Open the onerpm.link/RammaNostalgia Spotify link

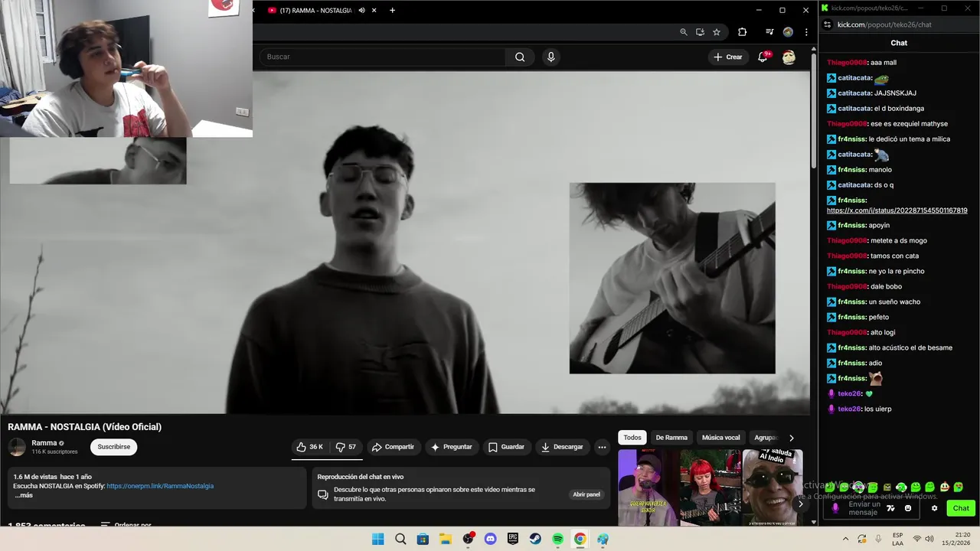point(160,486)
